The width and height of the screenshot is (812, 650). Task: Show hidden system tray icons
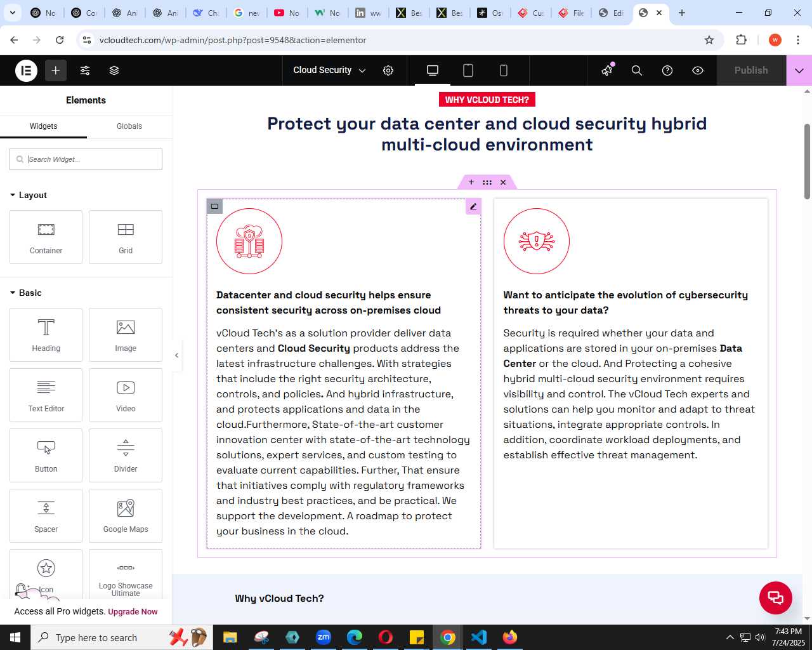(730, 637)
